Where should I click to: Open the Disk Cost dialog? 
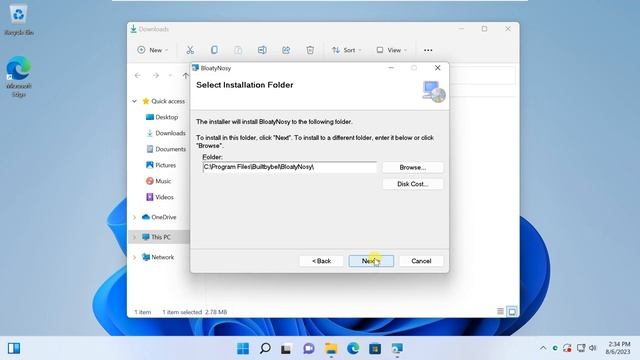click(413, 184)
